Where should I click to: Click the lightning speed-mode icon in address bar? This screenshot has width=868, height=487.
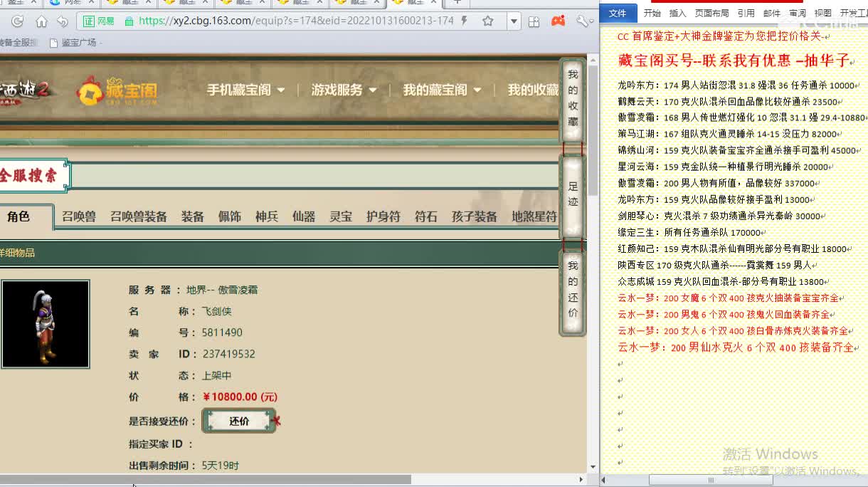click(x=465, y=21)
